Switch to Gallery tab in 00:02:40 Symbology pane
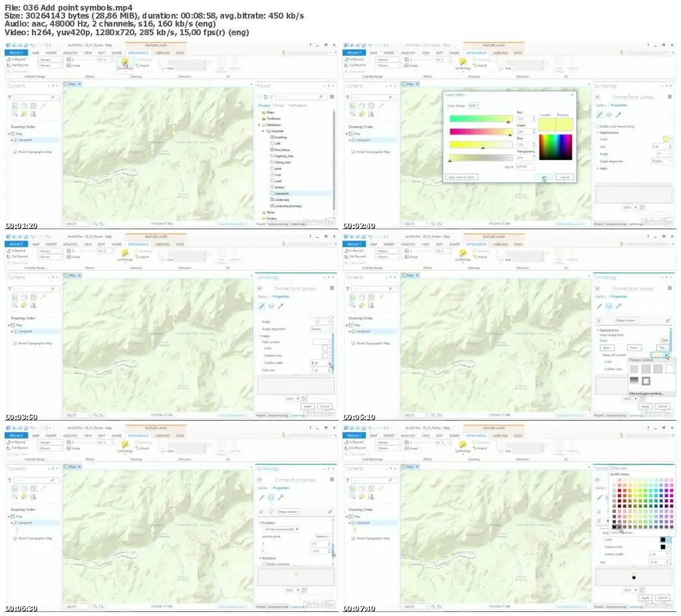Image resolution: width=681 pixels, height=616 pixels. tap(601, 105)
